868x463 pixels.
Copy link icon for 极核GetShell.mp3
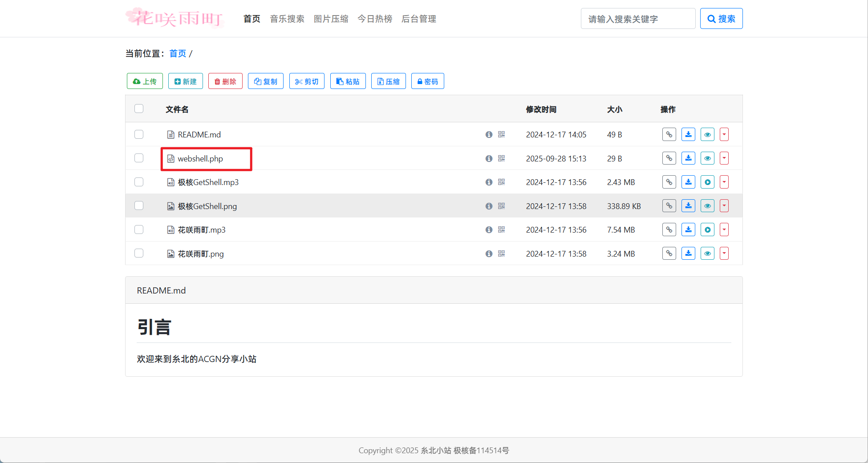click(669, 182)
